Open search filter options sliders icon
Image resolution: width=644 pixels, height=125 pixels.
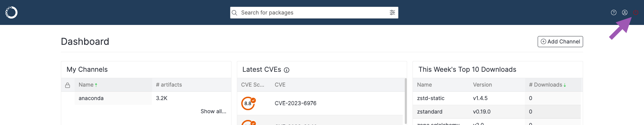coord(392,12)
